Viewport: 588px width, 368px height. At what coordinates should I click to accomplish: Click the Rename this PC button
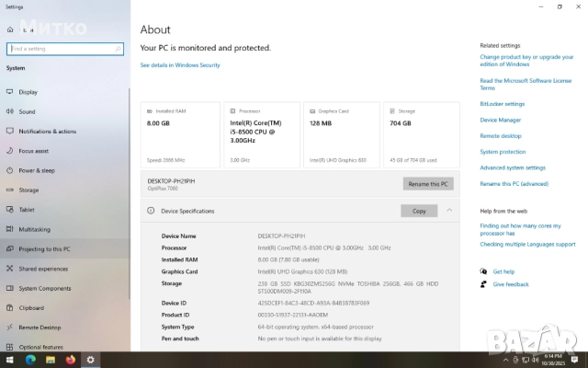tap(427, 184)
